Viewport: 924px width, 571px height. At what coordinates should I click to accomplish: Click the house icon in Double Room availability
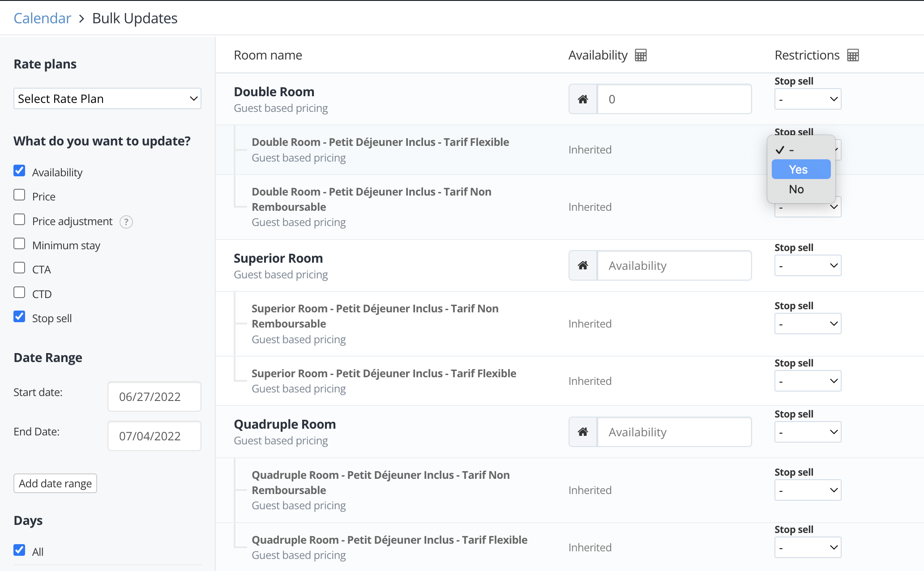pyautogui.click(x=583, y=99)
